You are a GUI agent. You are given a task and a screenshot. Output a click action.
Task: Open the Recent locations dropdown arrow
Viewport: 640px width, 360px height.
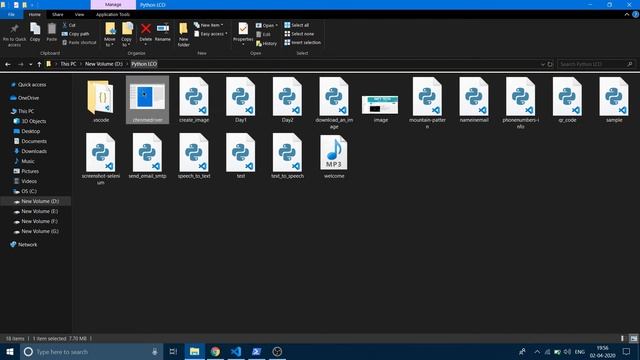pos(31,64)
